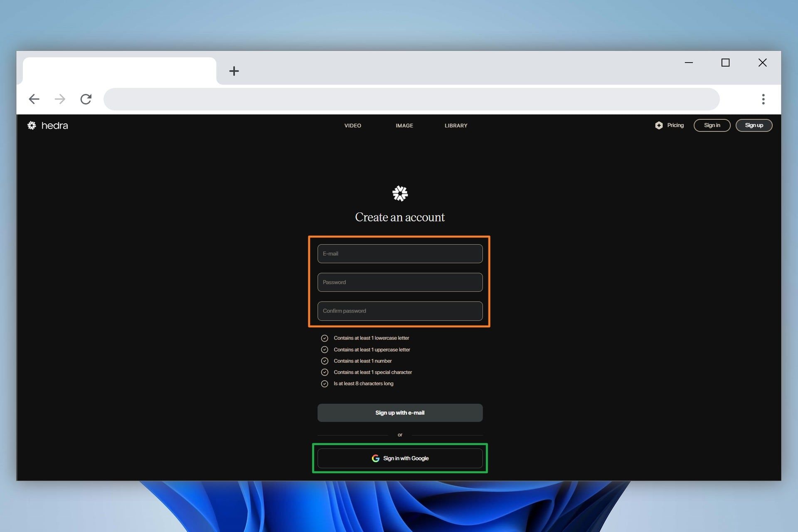Screen dimensions: 798x532
Task: Click the check icon beside number rule
Action: tap(325, 361)
